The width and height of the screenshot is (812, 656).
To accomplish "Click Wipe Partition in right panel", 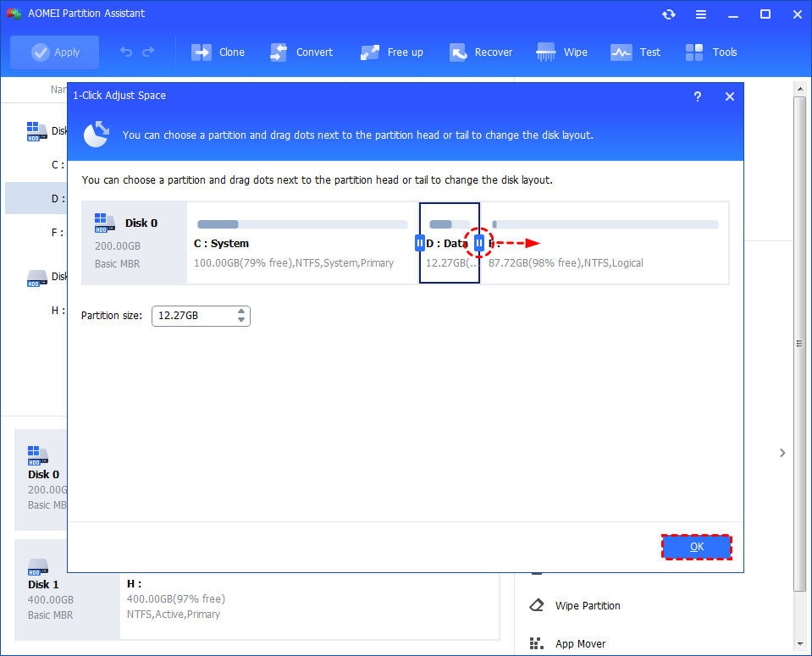I will [x=588, y=606].
